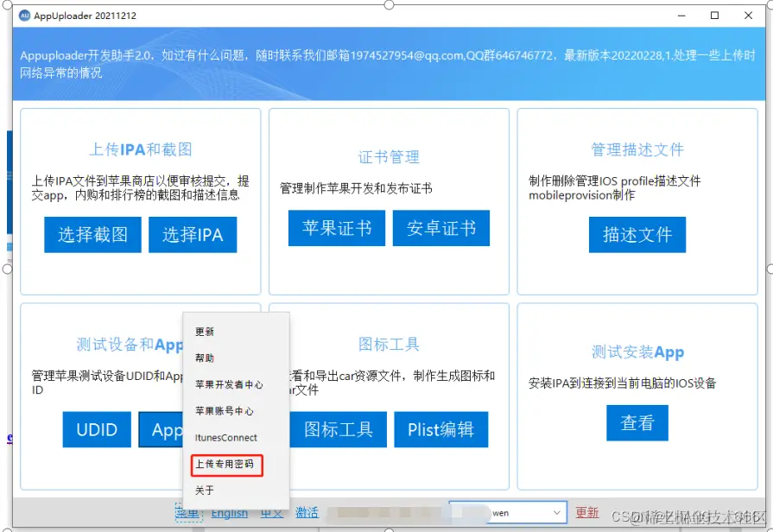
Task: Open 安卓证书 certificate management
Action: tap(441, 228)
